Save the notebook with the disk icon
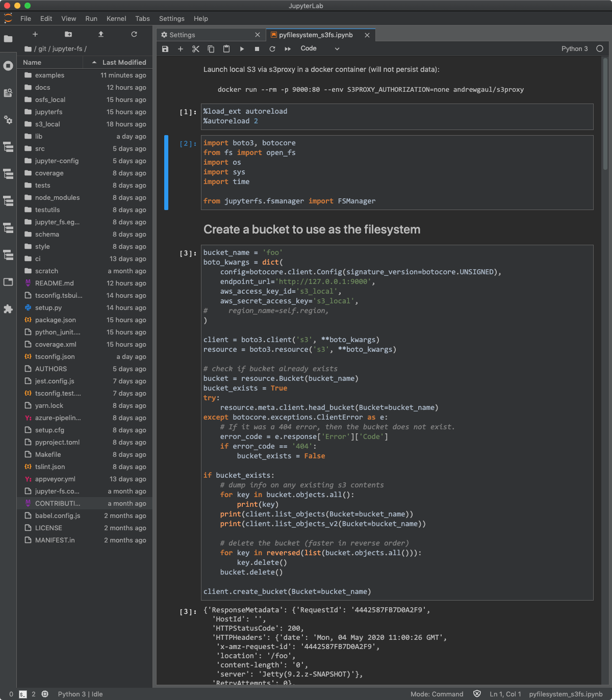Screen dimensions: 612x700 [x=165, y=49]
